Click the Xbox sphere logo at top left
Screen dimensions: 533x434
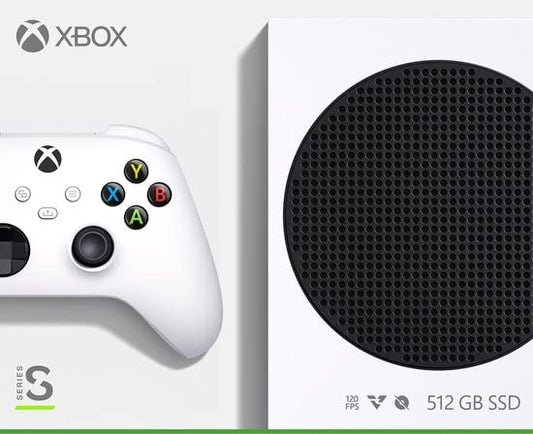(x=33, y=36)
